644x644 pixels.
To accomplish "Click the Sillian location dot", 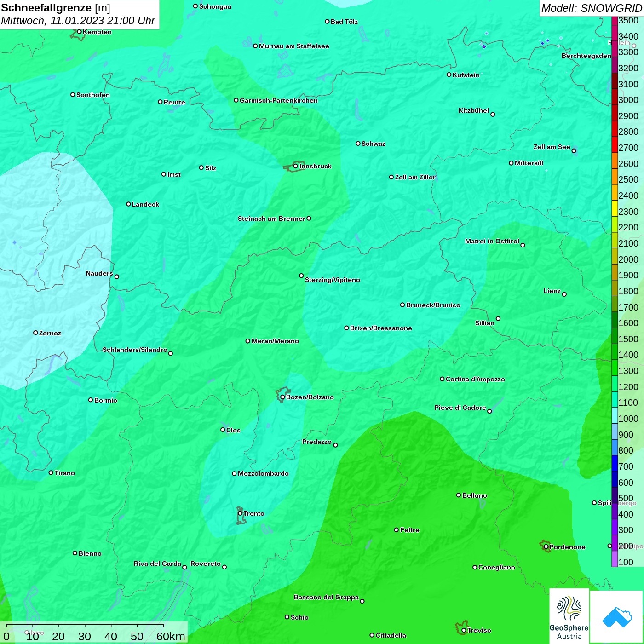I will pos(498,318).
